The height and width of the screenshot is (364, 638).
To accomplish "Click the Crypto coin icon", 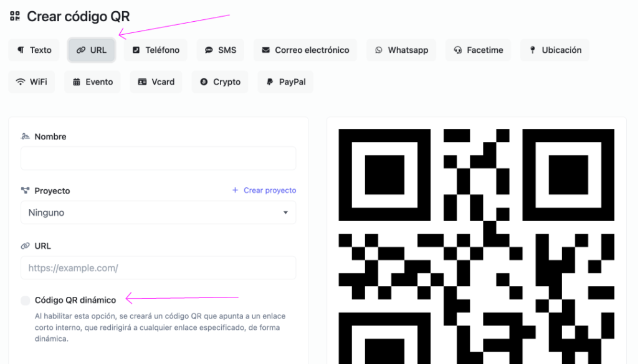I will pos(204,82).
